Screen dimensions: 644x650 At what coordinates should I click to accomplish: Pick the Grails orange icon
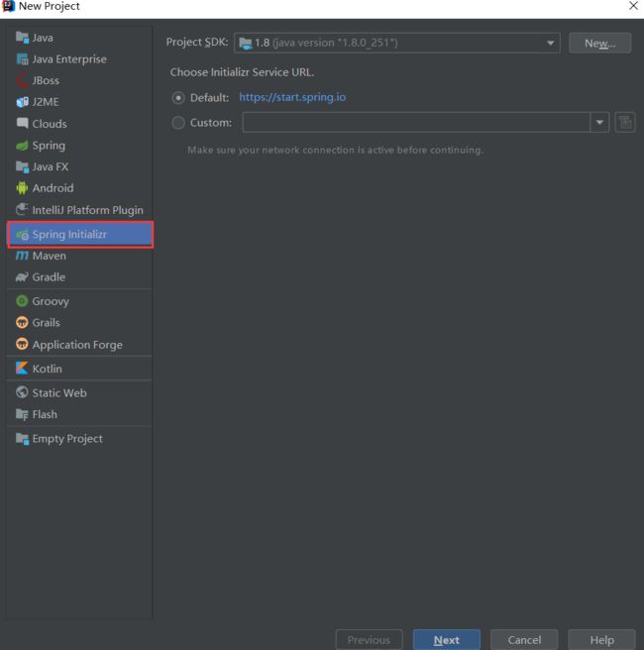[22, 322]
